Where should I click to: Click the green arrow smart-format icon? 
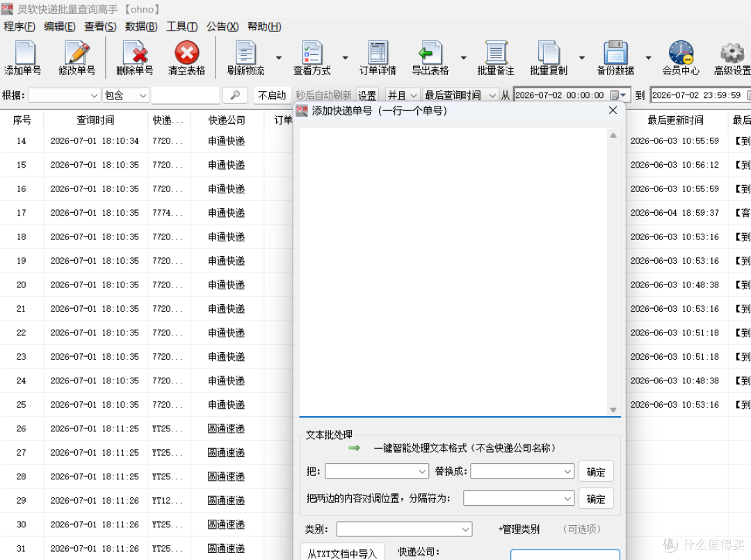tap(354, 448)
